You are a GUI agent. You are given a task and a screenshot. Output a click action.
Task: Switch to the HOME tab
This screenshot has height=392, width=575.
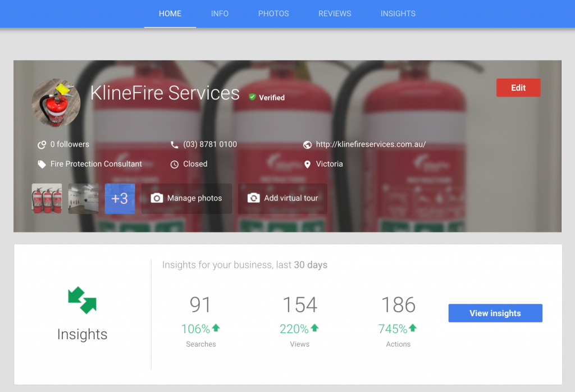[x=170, y=13]
